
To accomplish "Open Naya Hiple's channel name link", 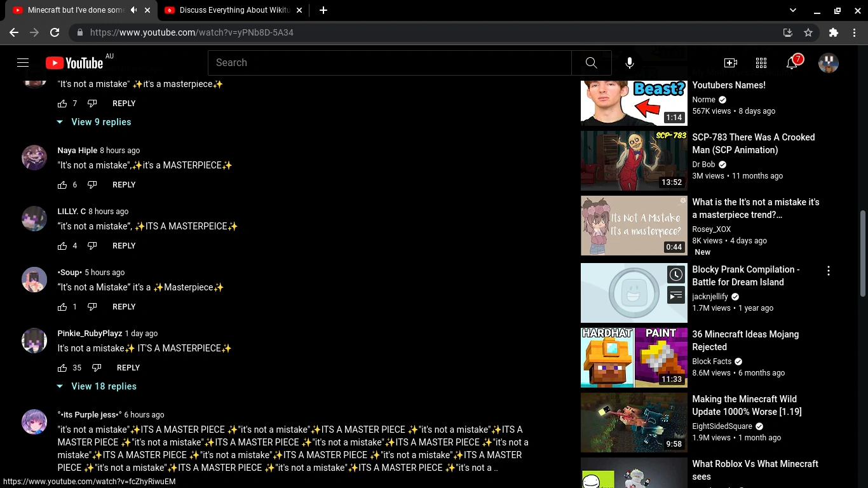I will tap(78, 151).
